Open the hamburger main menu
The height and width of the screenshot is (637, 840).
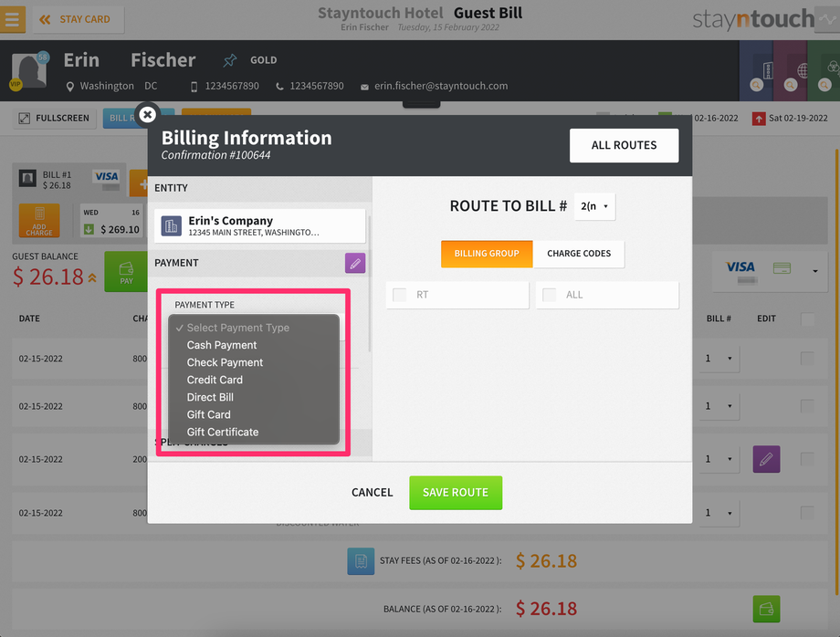point(12,19)
